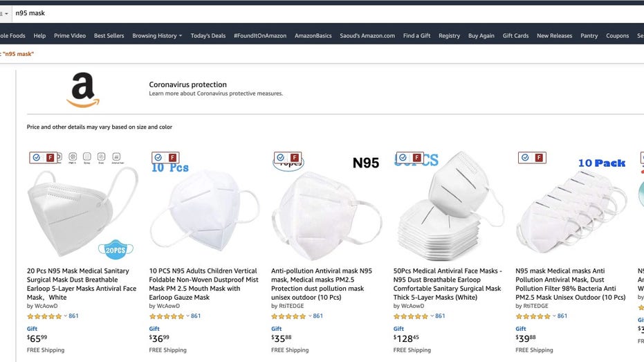
Task: Click the red F badge on 50Pcs mask listing
Action: 417,157
